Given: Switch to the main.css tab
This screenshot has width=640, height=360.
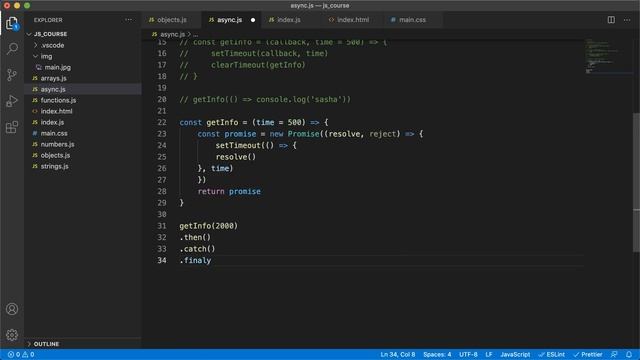Looking at the screenshot, I should coord(412,20).
